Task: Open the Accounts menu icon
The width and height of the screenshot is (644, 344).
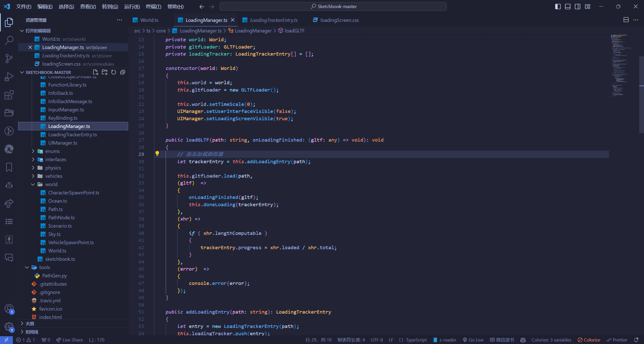Action: (x=9, y=309)
